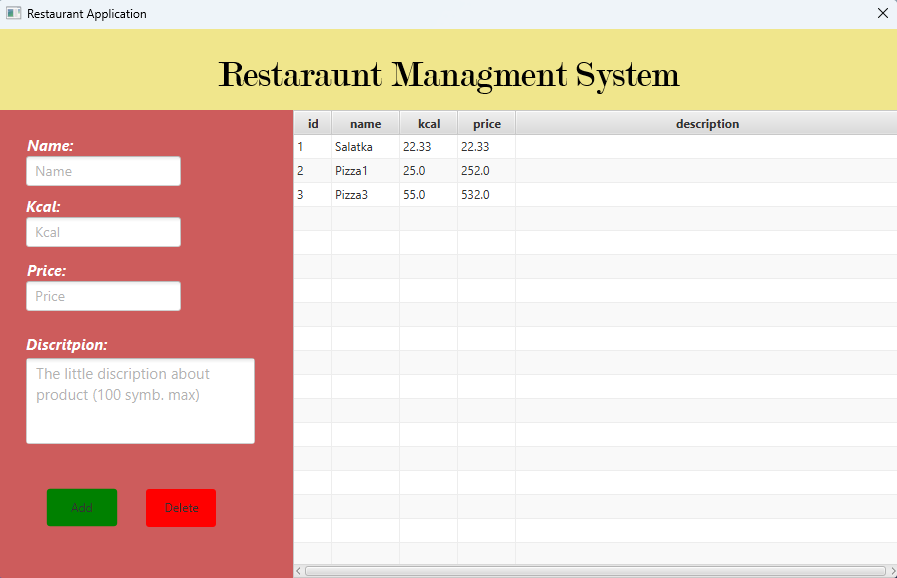Click the description text area
897x578 pixels.
[x=140, y=400]
